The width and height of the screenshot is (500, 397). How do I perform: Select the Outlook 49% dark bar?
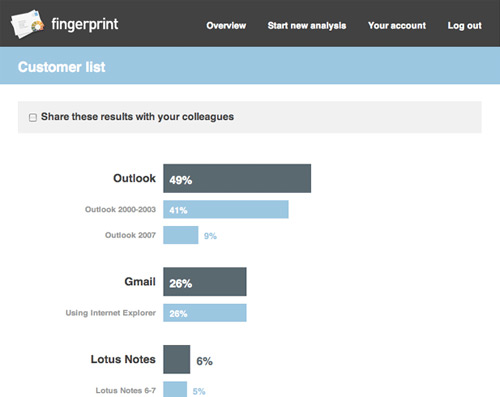(237, 178)
